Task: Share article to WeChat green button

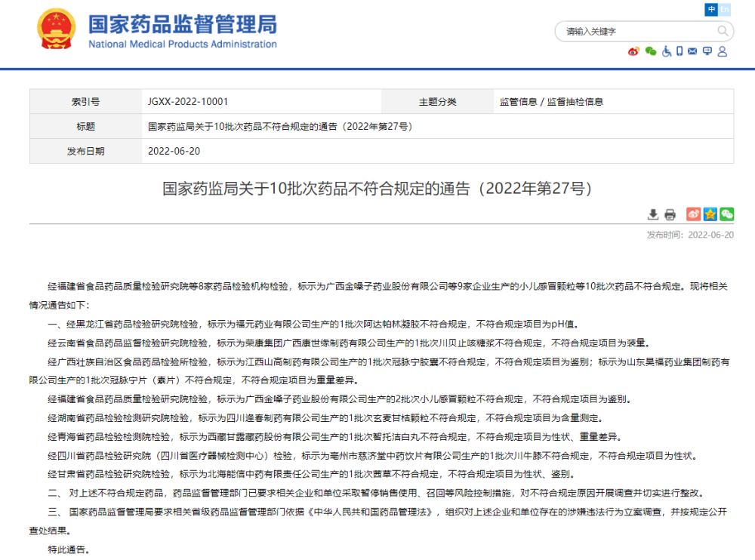Action: tap(726, 214)
